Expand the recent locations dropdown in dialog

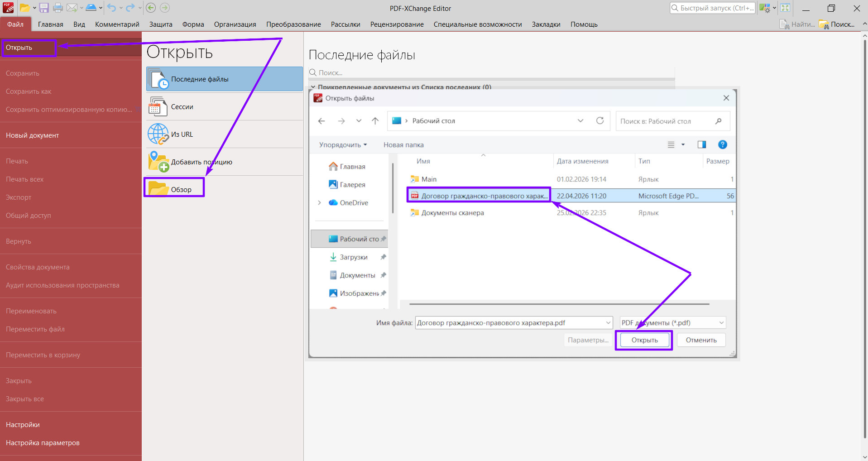(x=359, y=121)
